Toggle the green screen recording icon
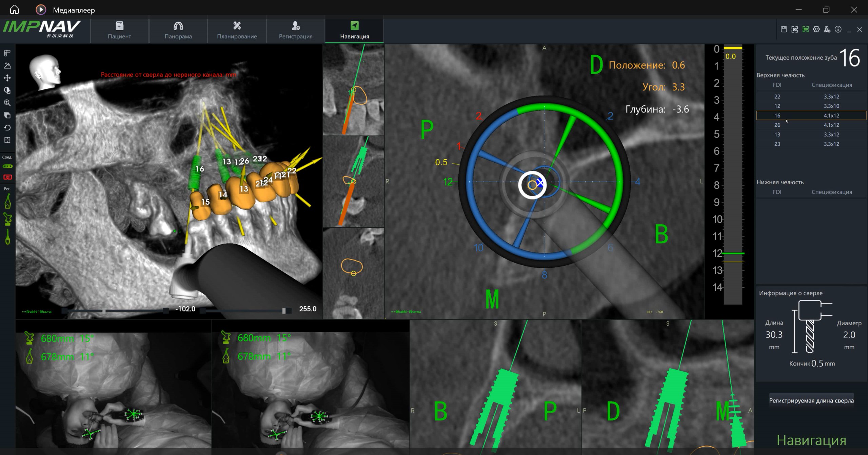The image size is (868, 455). point(806,29)
